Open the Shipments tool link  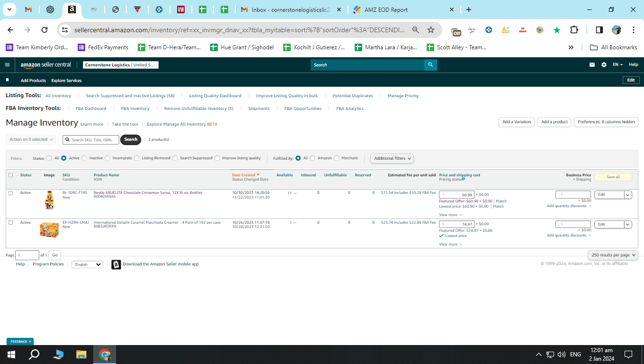tap(259, 109)
